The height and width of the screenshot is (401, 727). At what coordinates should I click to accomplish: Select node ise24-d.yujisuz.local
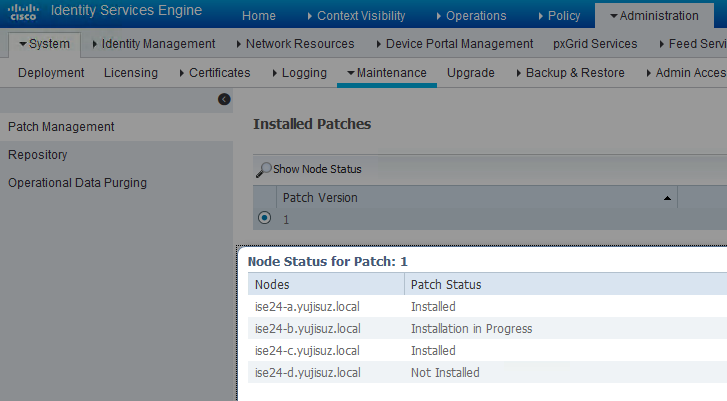(x=307, y=373)
